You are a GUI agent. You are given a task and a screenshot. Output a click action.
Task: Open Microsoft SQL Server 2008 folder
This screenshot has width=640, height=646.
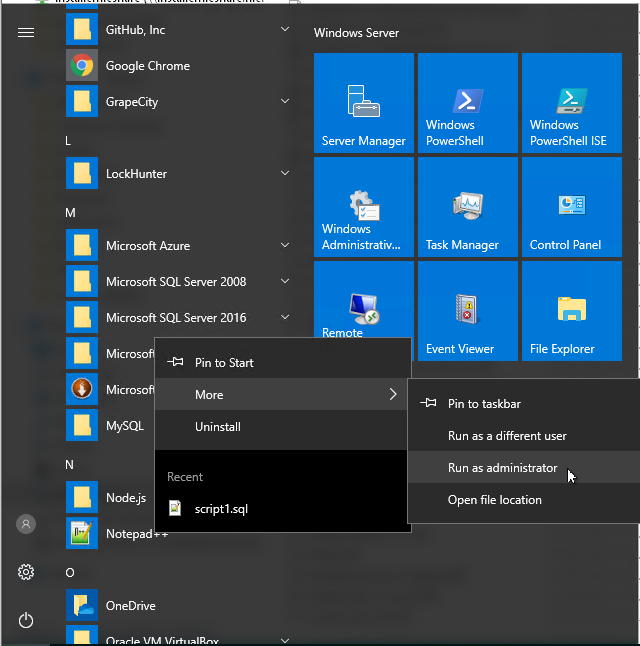177,281
